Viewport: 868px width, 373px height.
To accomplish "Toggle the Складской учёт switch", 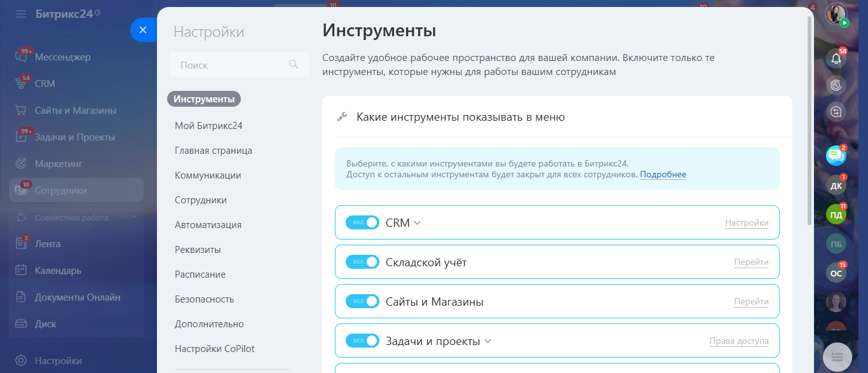I will [362, 262].
